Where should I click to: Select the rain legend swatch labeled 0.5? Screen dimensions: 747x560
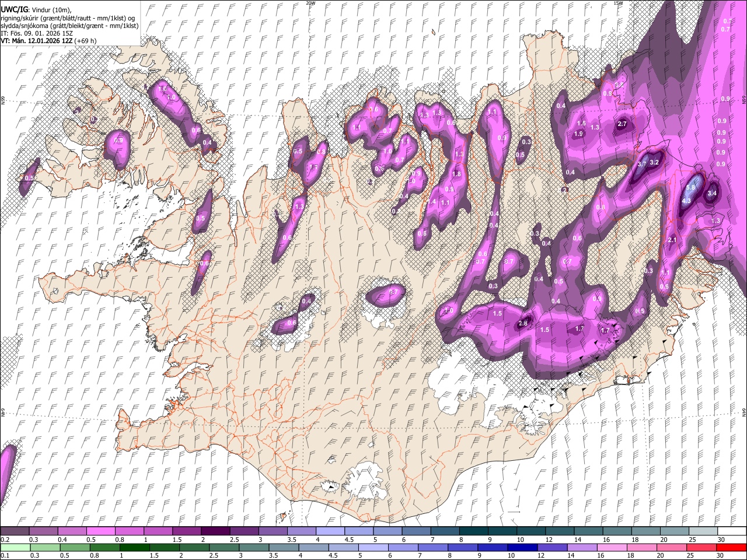pyautogui.click(x=75, y=547)
